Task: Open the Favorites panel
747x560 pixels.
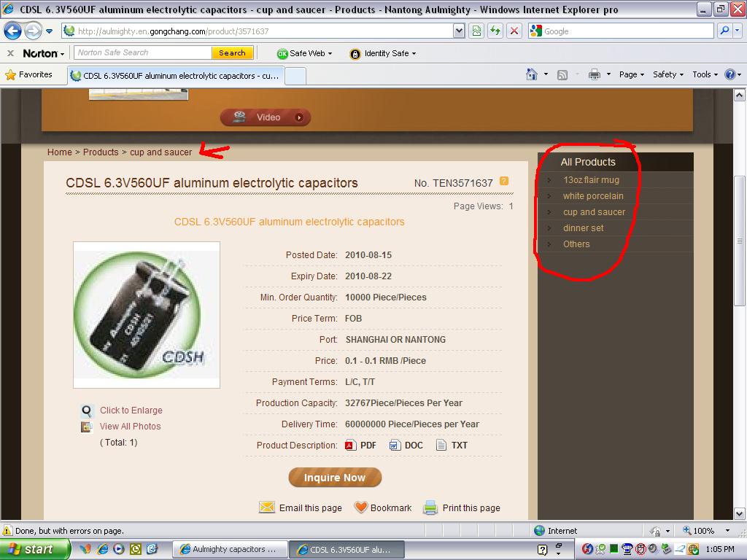Action: tap(29, 75)
